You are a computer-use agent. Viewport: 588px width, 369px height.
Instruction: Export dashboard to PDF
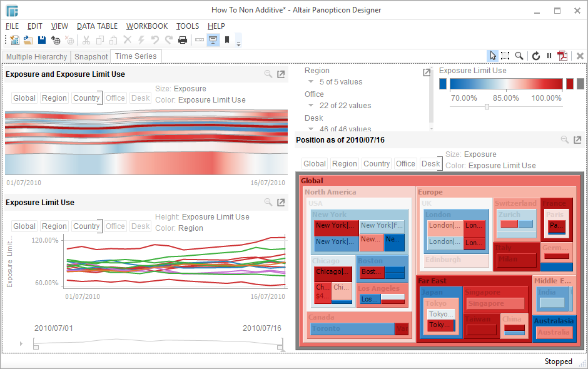pyautogui.click(x=564, y=56)
